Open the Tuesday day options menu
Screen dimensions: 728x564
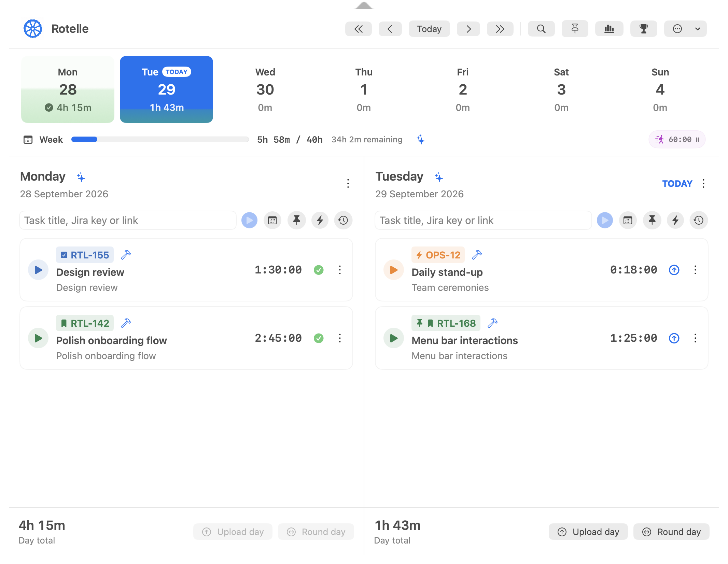coord(703,184)
